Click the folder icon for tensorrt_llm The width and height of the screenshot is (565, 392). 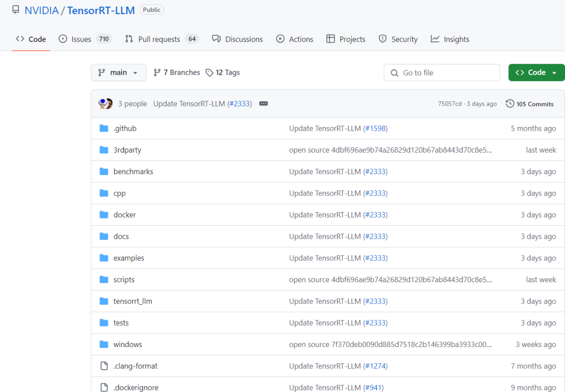pos(104,301)
